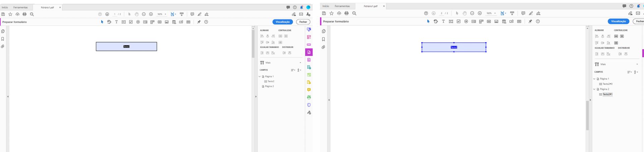Open the sign tool in left window
Viewport: 644px width, 152px height.
coord(207,14)
